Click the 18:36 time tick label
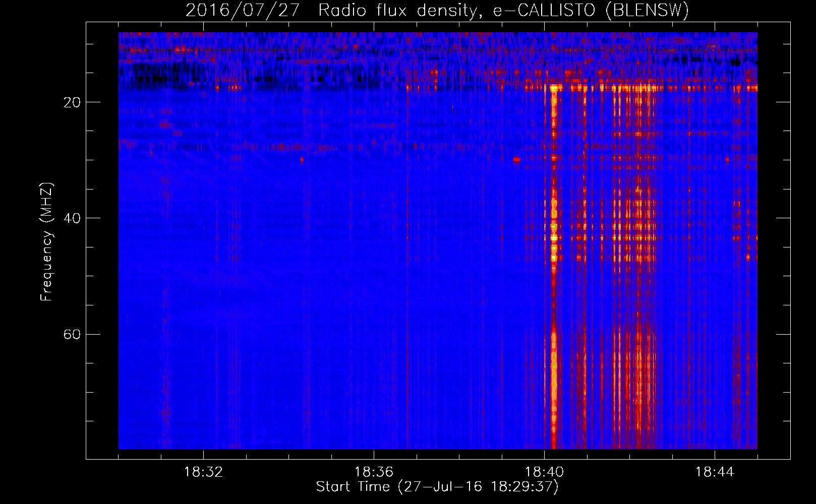 (x=374, y=472)
